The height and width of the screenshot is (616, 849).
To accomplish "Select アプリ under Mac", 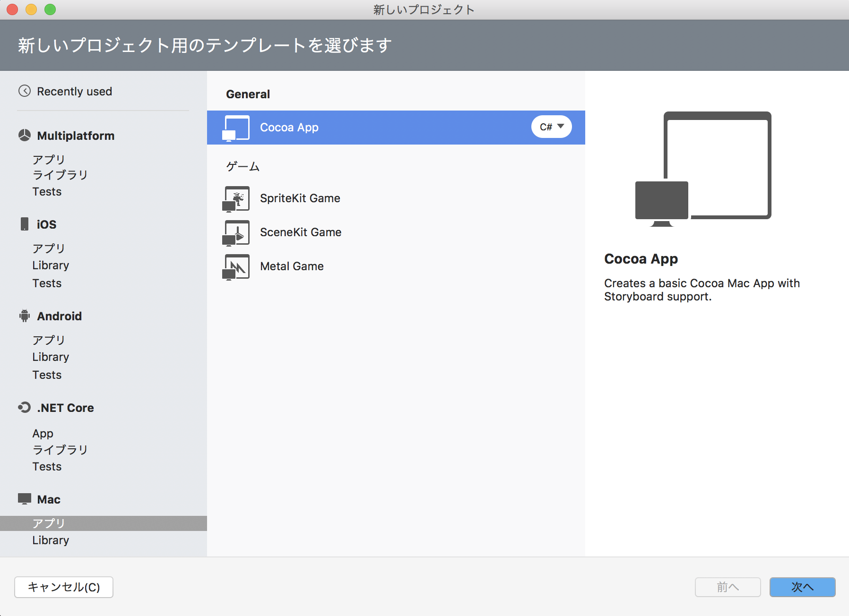I will pos(104,523).
